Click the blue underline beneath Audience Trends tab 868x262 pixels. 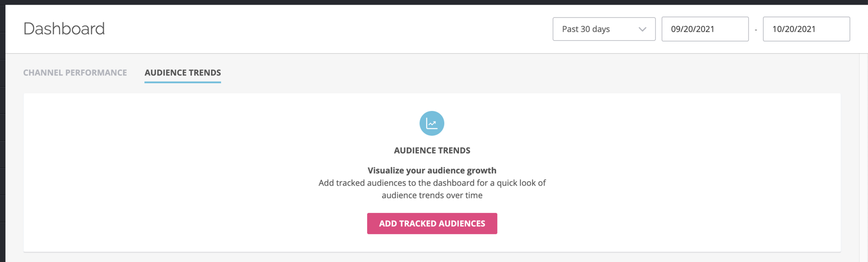tap(183, 82)
